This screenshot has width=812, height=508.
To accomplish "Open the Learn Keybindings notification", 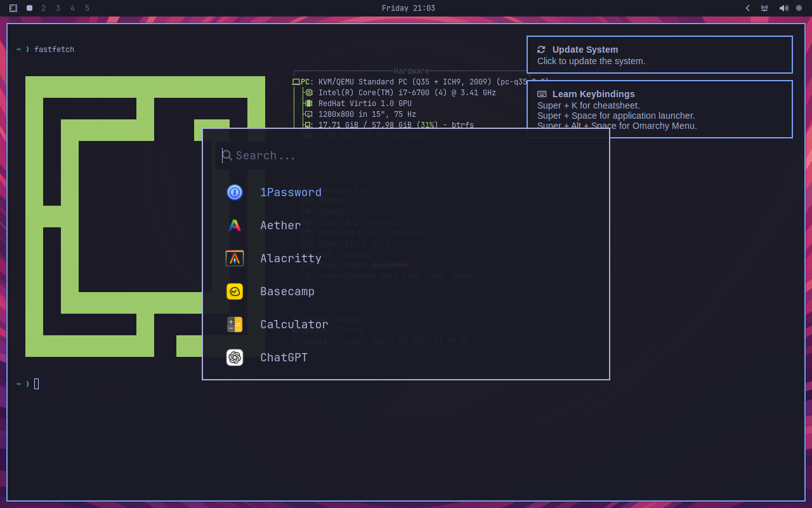I will 659,109.
